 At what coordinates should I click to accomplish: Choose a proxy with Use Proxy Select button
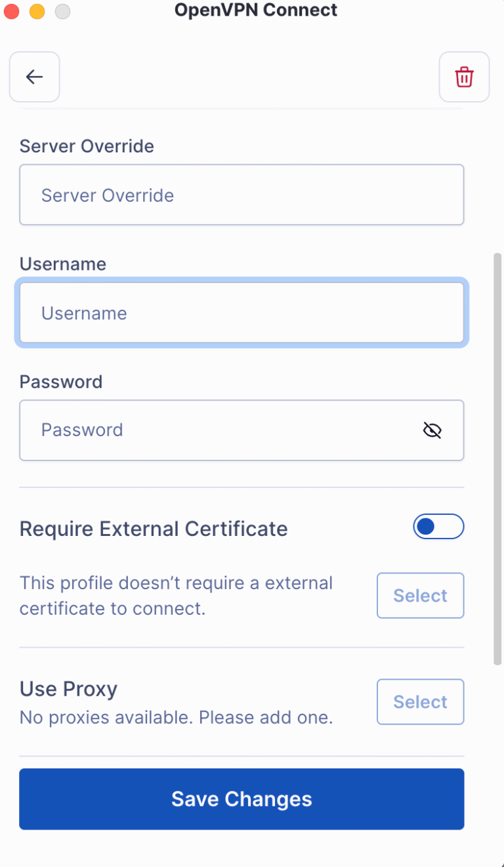[420, 702]
